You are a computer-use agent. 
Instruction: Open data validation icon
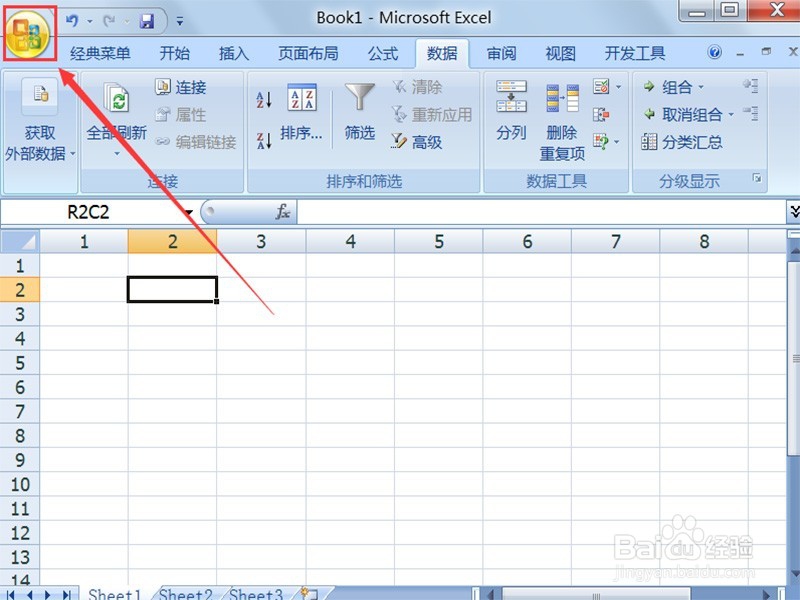coord(601,86)
